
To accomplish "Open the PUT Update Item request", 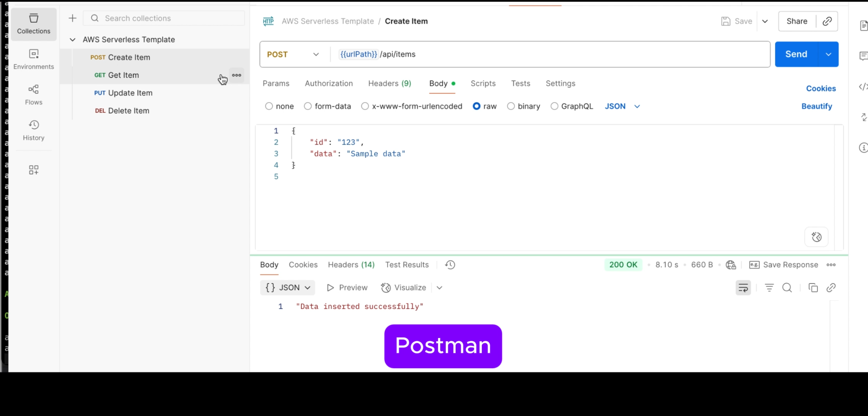I will 154,93.
